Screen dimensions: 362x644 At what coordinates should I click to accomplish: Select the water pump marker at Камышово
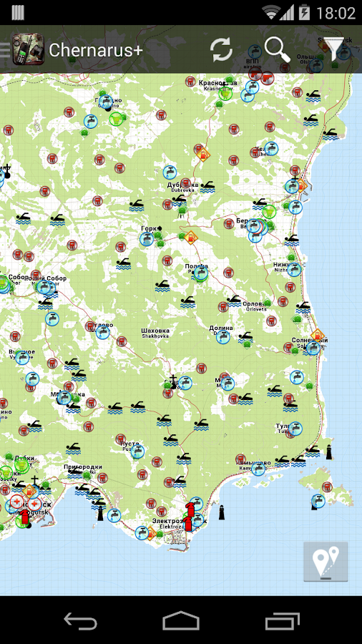coord(258,469)
